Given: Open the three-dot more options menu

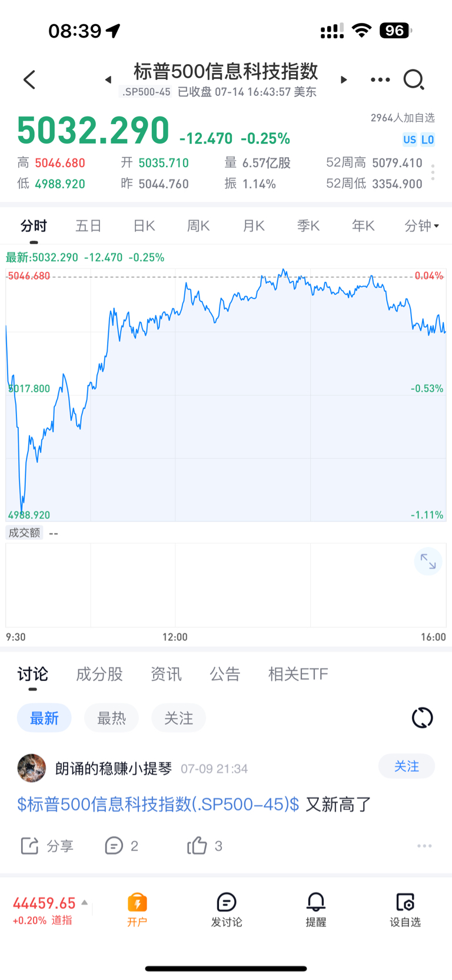Looking at the screenshot, I should click(x=380, y=79).
